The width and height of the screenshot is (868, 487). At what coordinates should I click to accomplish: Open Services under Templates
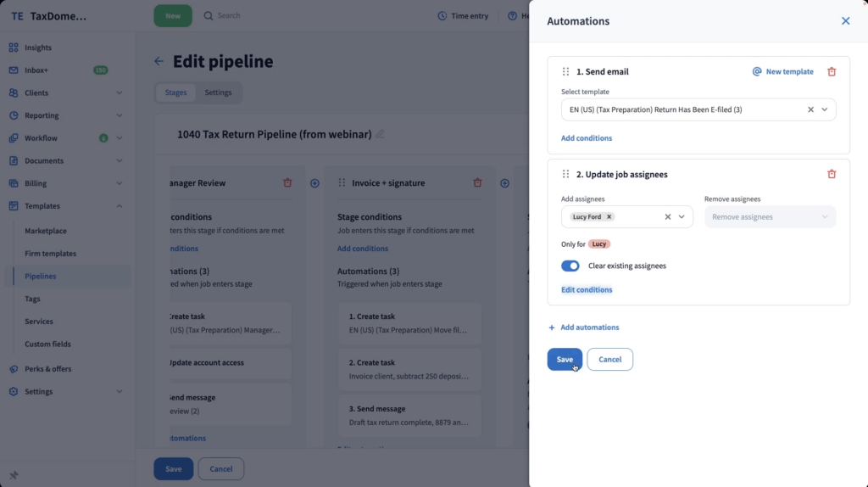pyautogui.click(x=39, y=322)
